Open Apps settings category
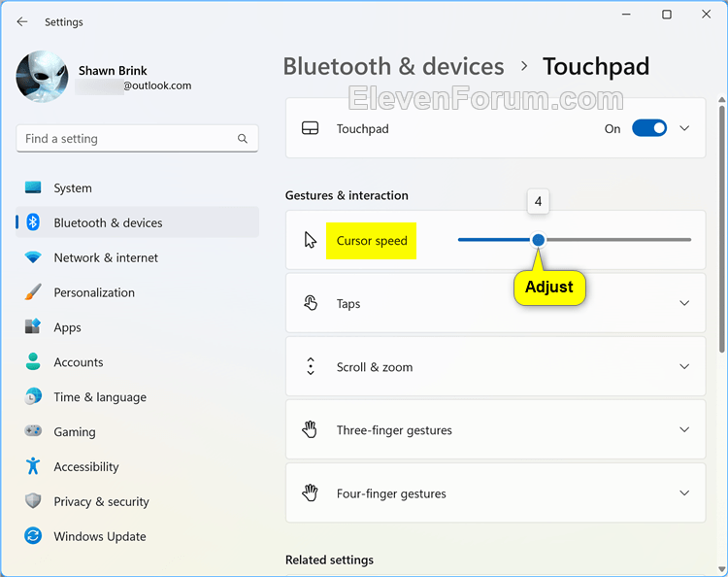This screenshot has width=728, height=577. [x=138, y=327]
